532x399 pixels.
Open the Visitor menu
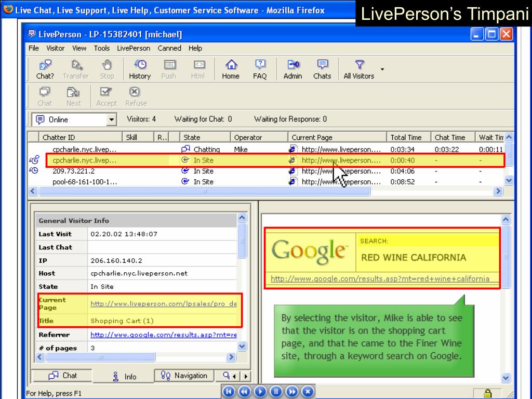tap(55, 48)
